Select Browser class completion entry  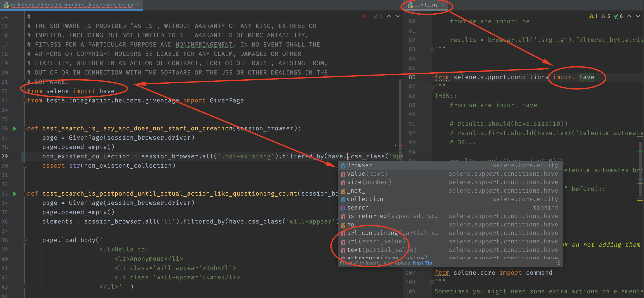tap(359, 165)
